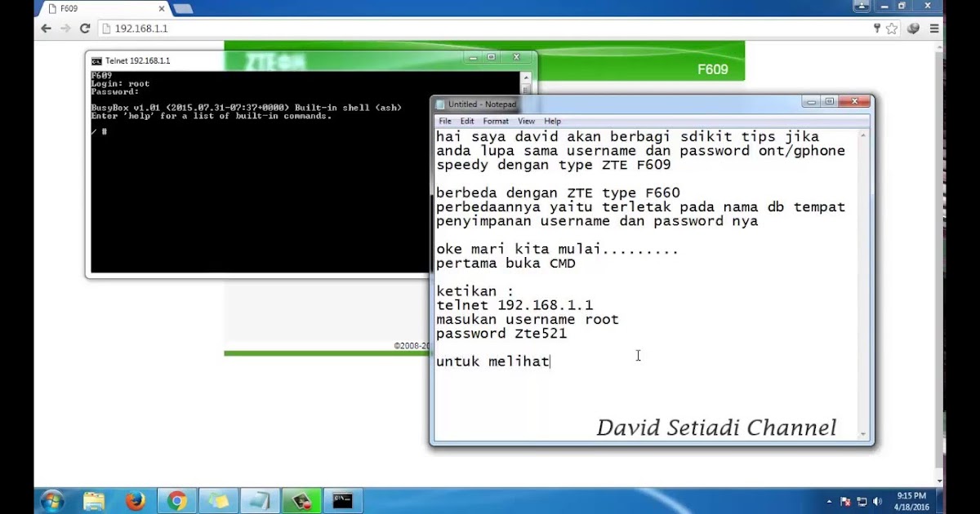Open the Windows Start menu
The image size is (980, 514).
(x=52, y=500)
